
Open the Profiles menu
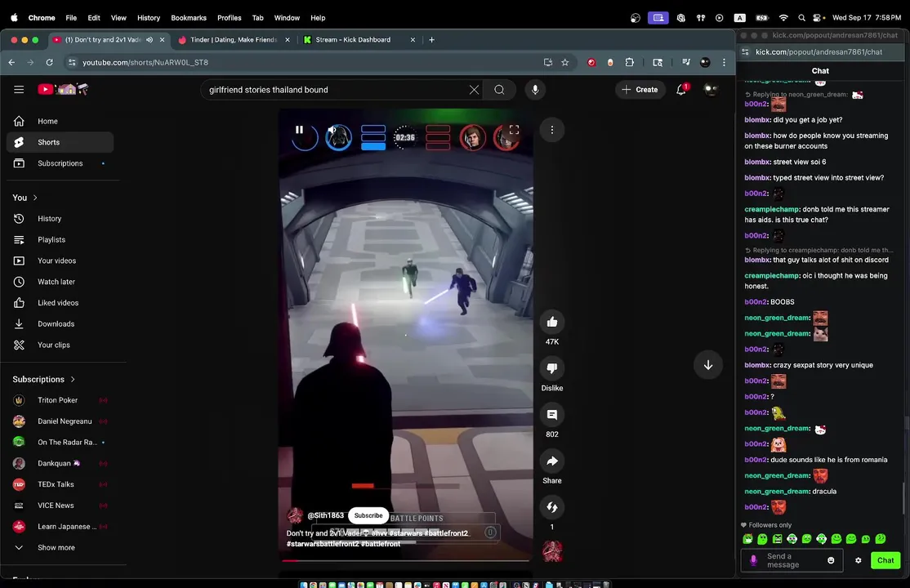[x=230, y=18]
